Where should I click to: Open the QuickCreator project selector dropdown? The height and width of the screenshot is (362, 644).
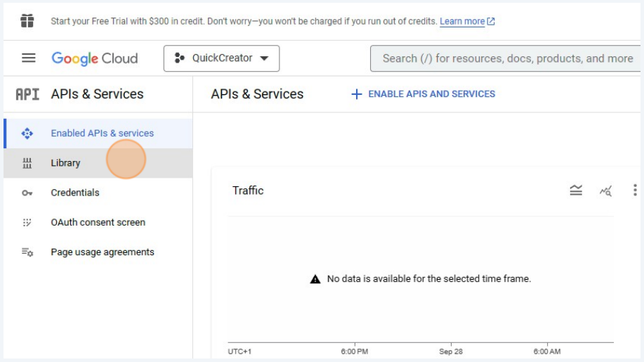pos(221,58)
